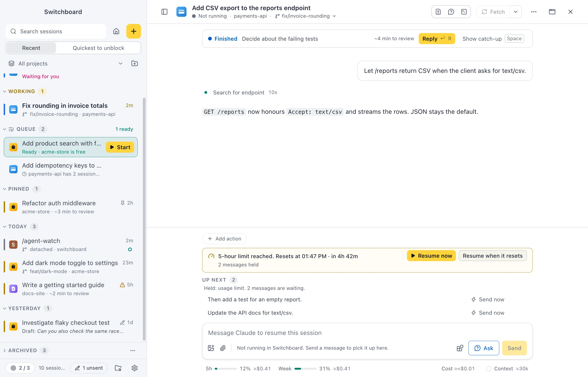Click Add action
This screenshot has height=377, width=588.
[224, 239]
